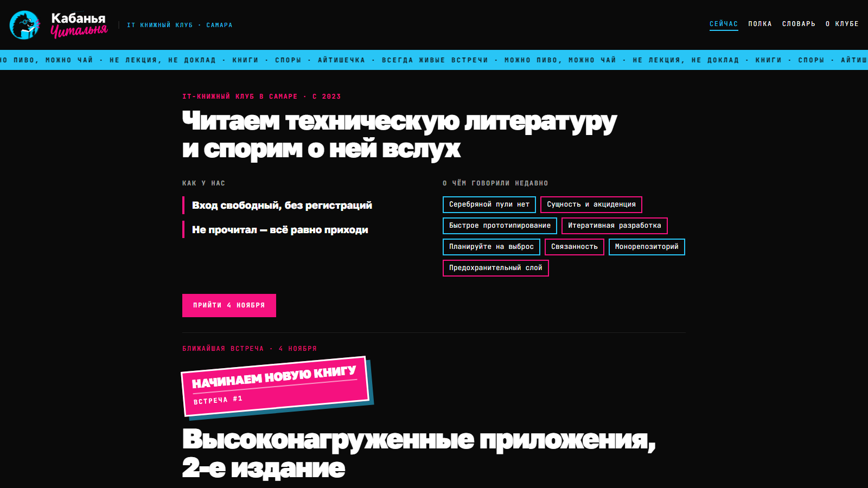The image size is (868, 488).
Task: Click the Связанность tag
Action: (x=575, y=247)
